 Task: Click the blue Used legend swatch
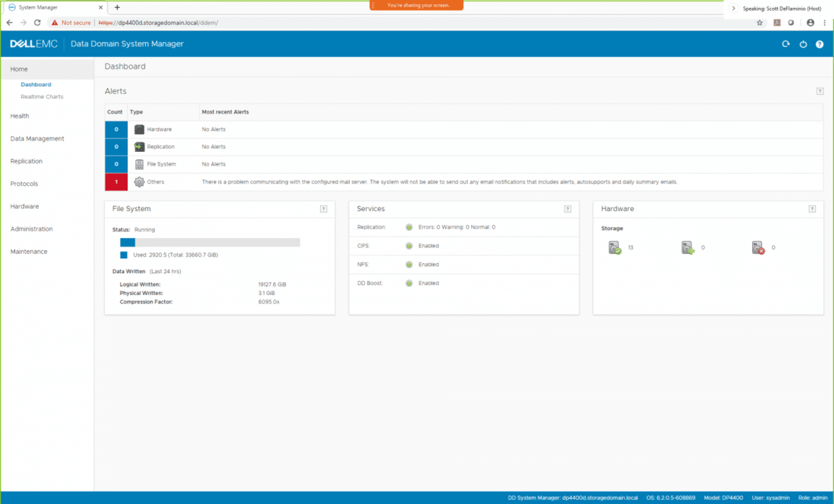tap(124, 255)
